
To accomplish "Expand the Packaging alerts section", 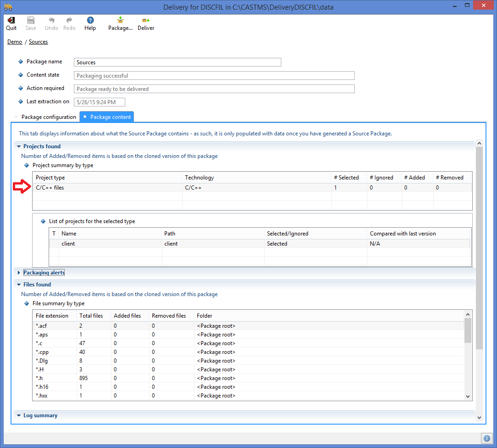I will 19,273.
